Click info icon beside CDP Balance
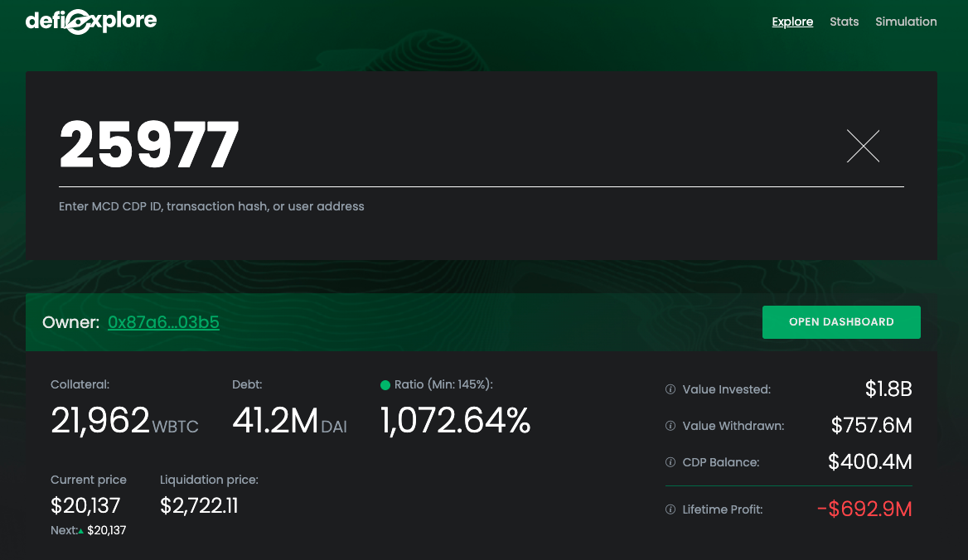Viewport: 968px width, 560px height. click(670, 462)
